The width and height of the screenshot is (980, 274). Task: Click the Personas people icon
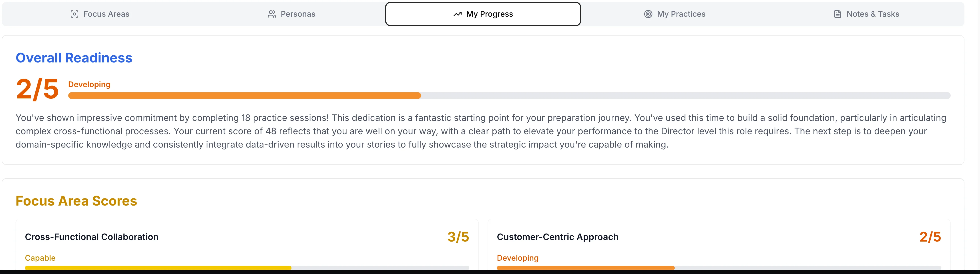pos(272,14)
